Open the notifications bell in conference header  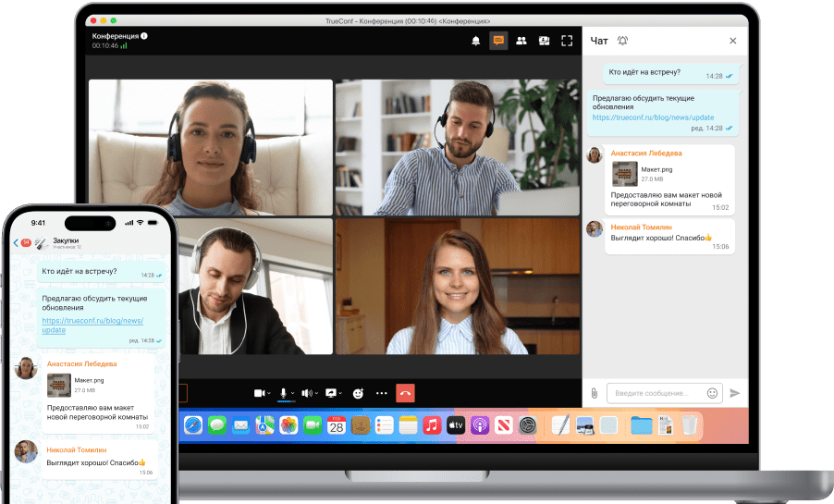[476, 41]
